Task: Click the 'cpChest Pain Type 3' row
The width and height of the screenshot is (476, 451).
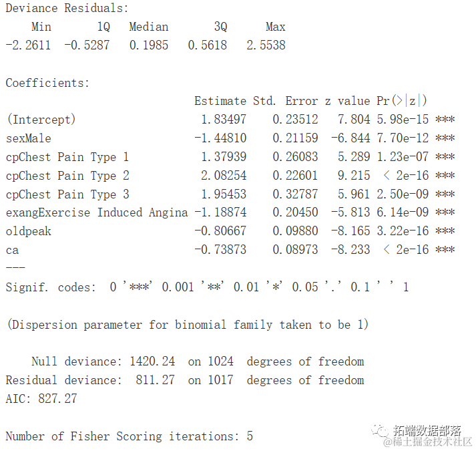Action: (x=67, y=194)
